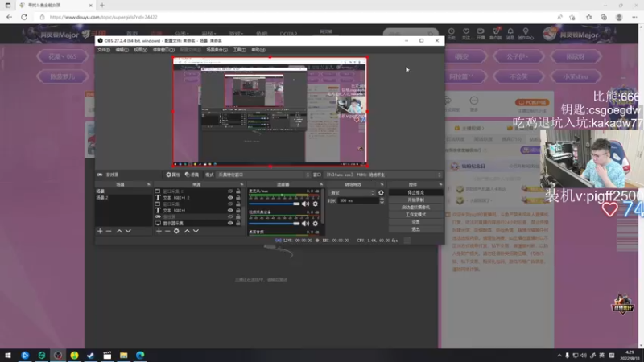The image size is (644, 362).
Task: Decrease 时长 duration with down arrow
Action: (x=382, y=203)
